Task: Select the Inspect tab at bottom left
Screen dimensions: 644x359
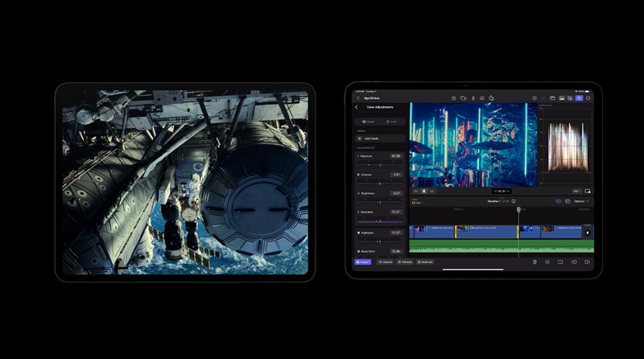Action: (x=363, y=262)
